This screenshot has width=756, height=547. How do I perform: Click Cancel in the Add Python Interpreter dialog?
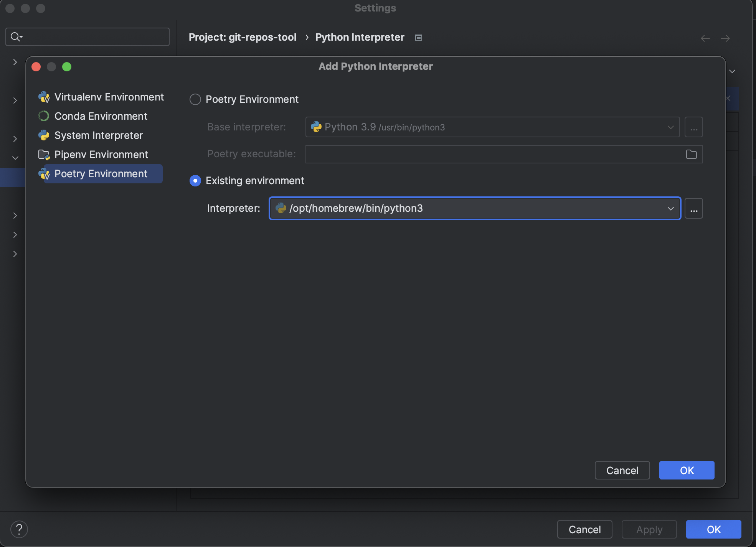click(622, 470)
